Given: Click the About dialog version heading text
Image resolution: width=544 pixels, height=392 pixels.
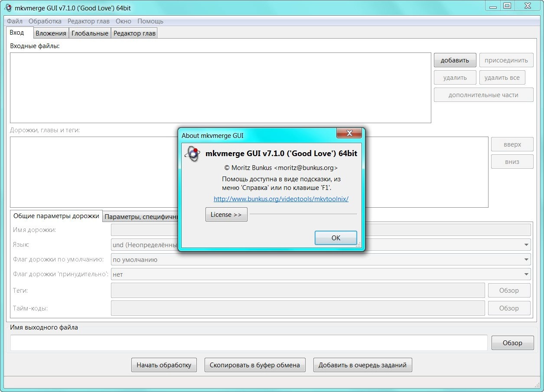Looking at the screenshot, I should (281, 154).
